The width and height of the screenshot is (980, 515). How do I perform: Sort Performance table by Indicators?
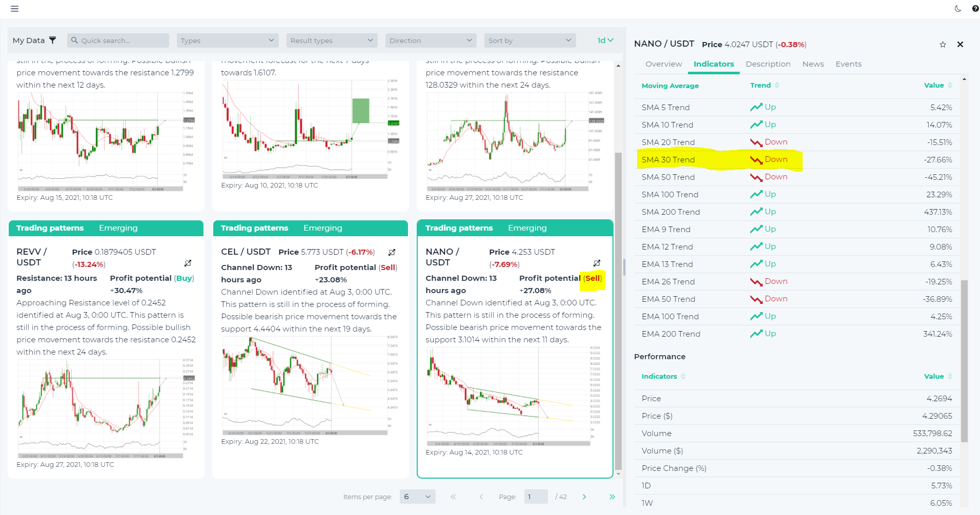pos(663,377)
